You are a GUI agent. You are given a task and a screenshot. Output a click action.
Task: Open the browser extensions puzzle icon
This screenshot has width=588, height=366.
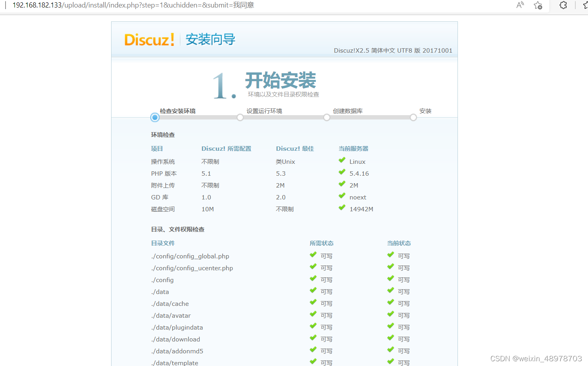(563, 5)
